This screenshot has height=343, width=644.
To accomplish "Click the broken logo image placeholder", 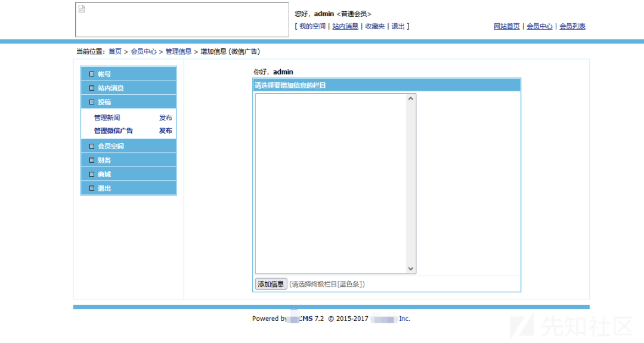I will [182, 20].
